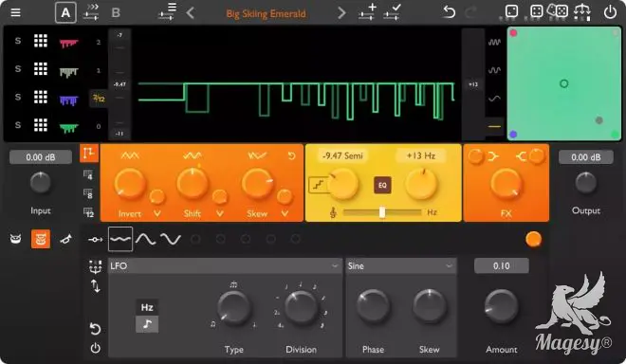Open the hamburger main menu
This screenshot has width=626, height=364.
tap(15, 12)
